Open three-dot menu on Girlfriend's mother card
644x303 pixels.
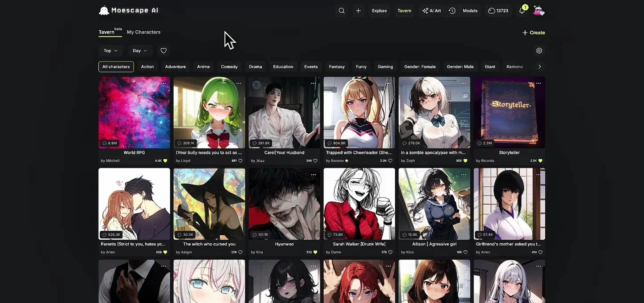538,175
